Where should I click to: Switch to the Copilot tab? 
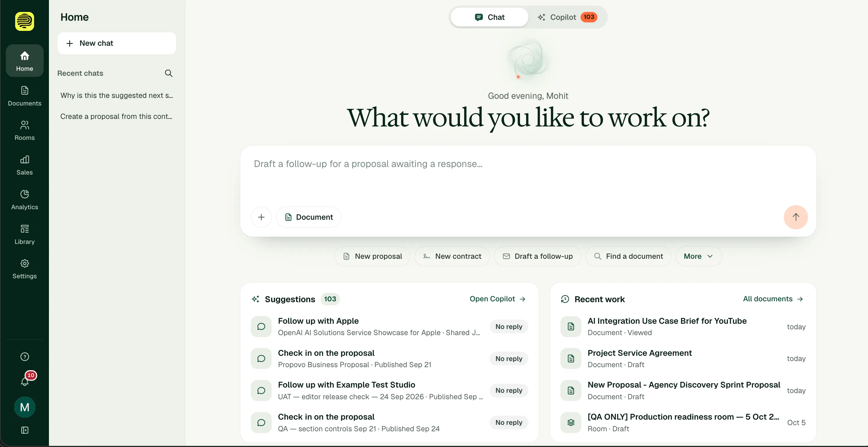pyautogui.click(x=568, y=17)
